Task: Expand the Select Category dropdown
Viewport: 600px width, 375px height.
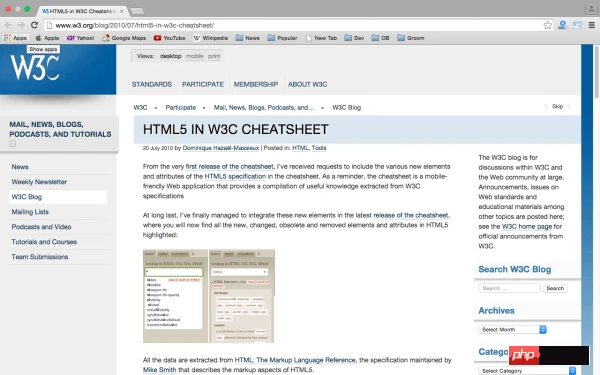Action: pyautogui.click(x=527, y=371)
